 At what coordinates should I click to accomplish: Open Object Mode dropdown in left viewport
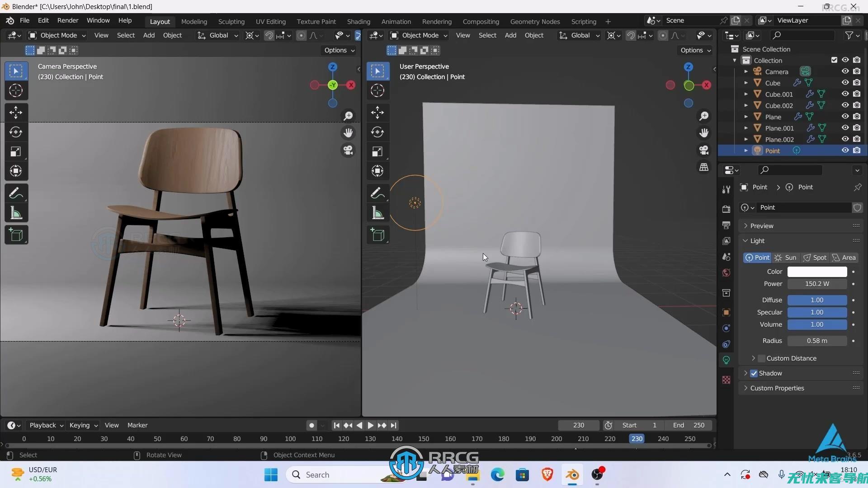click(57, 35)
